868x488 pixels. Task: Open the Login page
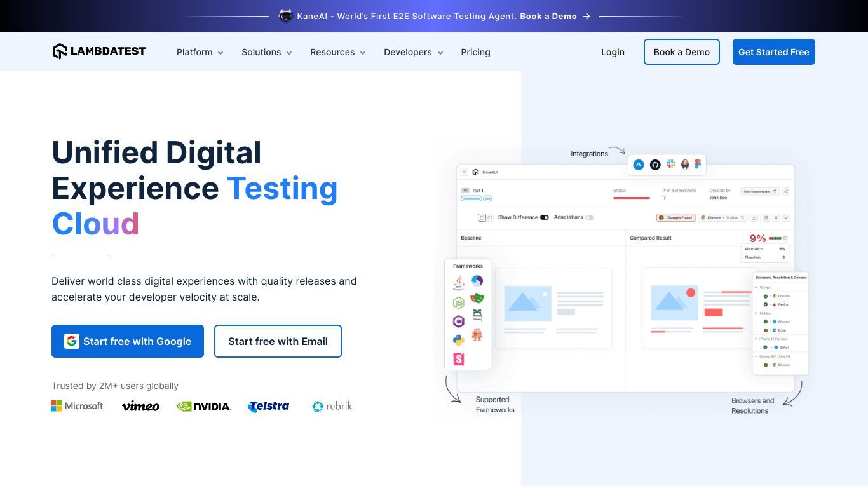tap(613, 52)
